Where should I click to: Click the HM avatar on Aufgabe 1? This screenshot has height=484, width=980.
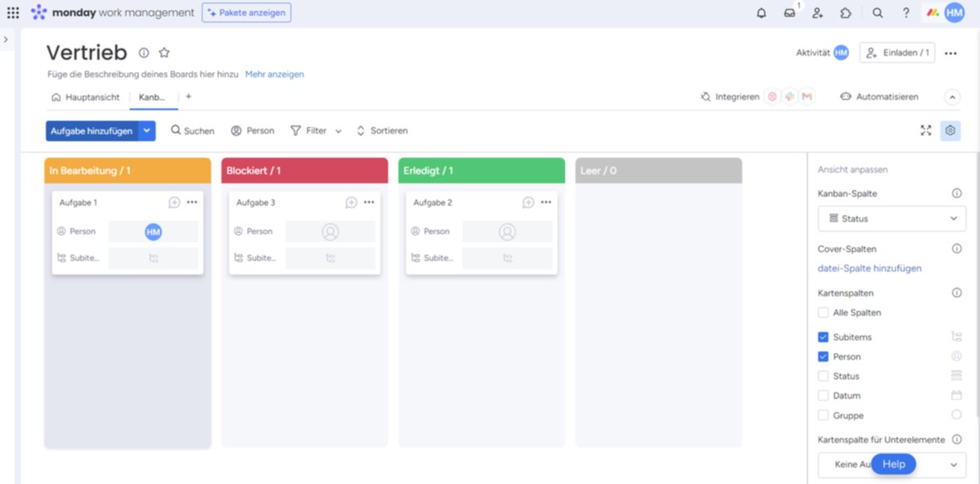click(x=153, y=232)
